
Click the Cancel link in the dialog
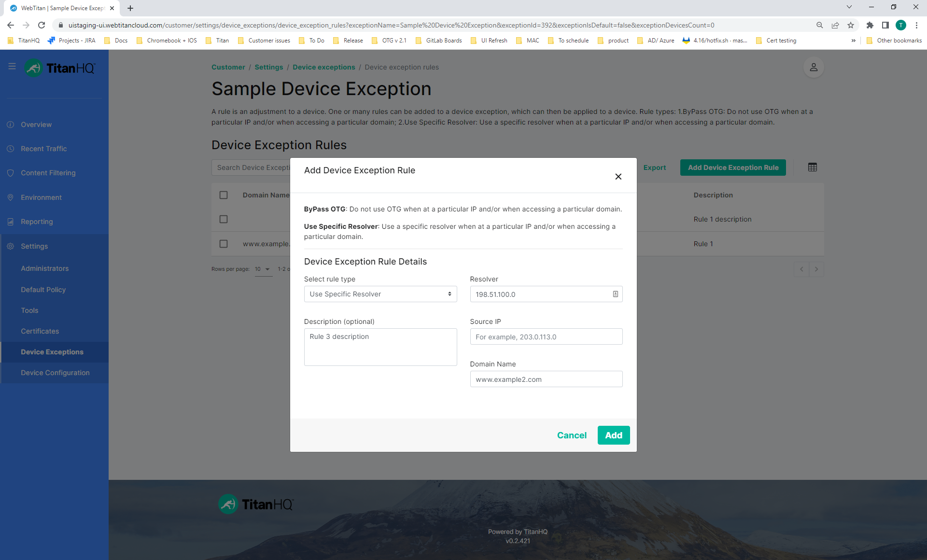pyautogui.click(x=572, y=435)
